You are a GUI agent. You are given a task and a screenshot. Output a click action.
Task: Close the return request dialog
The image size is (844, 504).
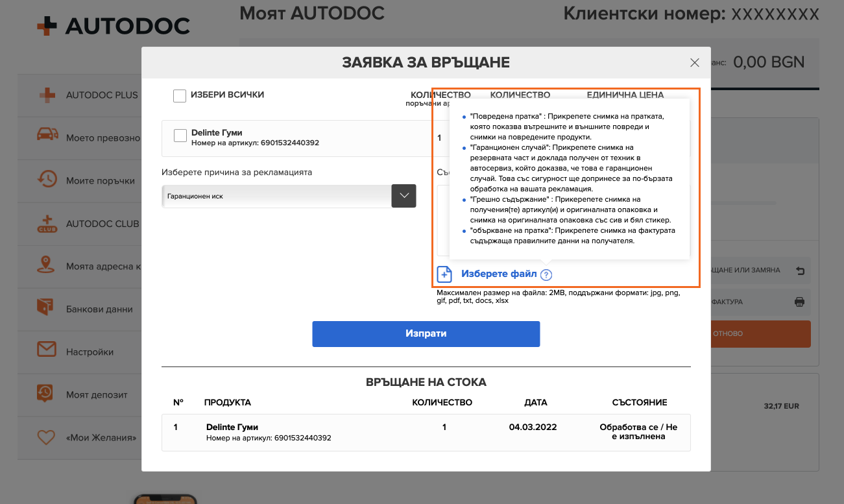(x=695, y=63)
